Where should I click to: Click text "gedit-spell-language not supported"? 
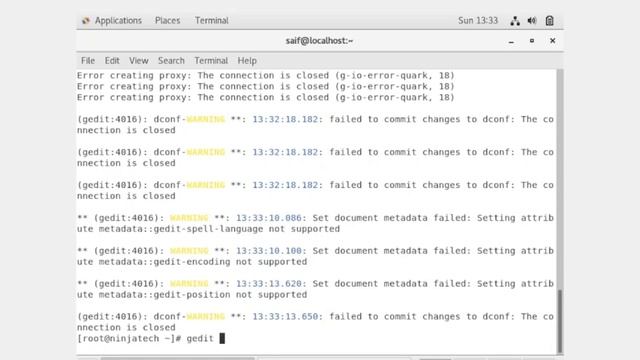(x=247, y=229)
